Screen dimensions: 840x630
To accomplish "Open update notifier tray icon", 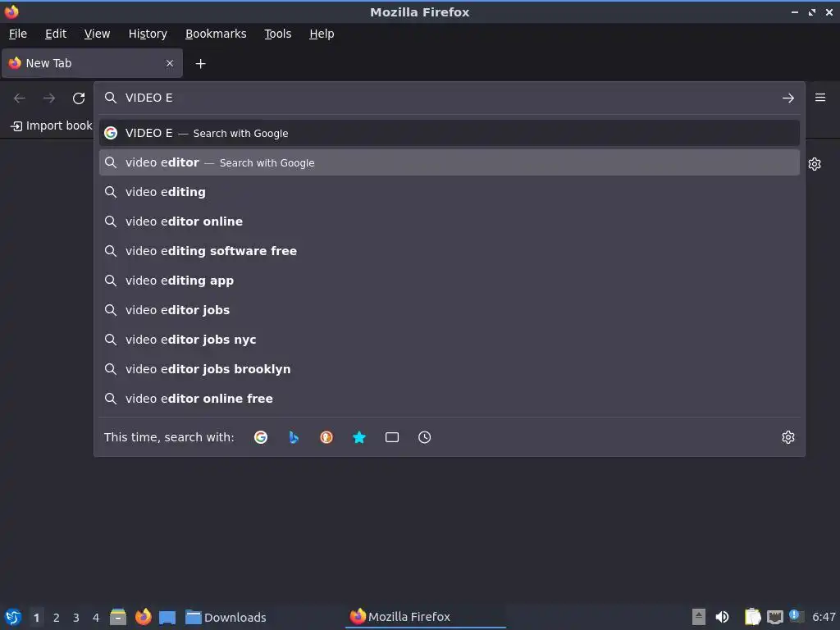I will (796, 616).
